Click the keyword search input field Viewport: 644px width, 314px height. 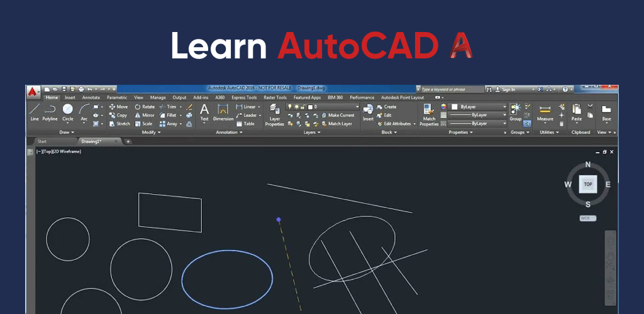tap(453, 89)
